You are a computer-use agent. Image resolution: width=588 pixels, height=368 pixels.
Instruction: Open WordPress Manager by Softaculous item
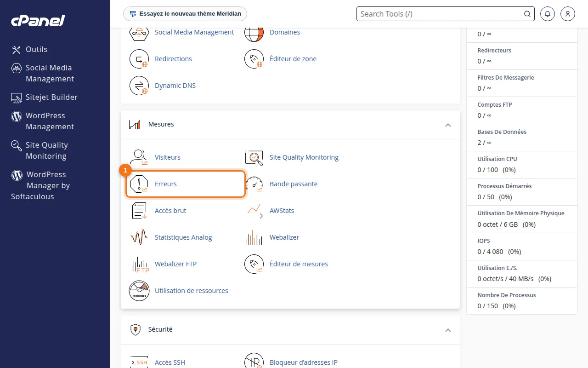[40, 185]
